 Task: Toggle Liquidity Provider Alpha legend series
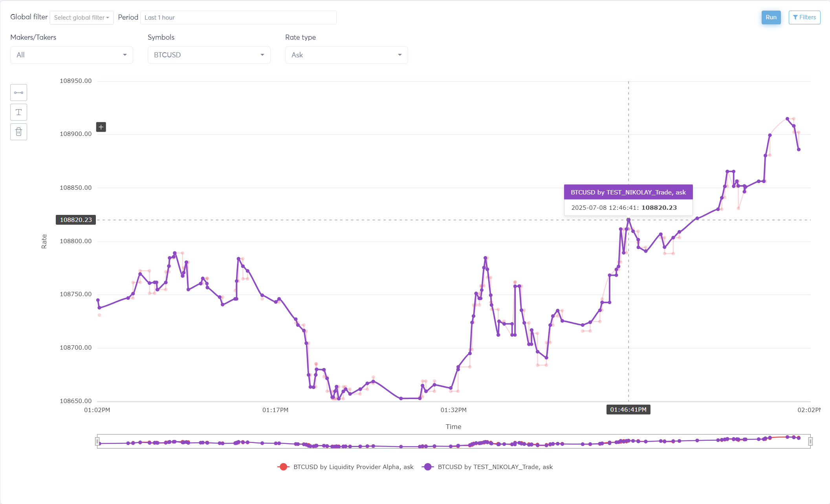(x=353, y=467)
